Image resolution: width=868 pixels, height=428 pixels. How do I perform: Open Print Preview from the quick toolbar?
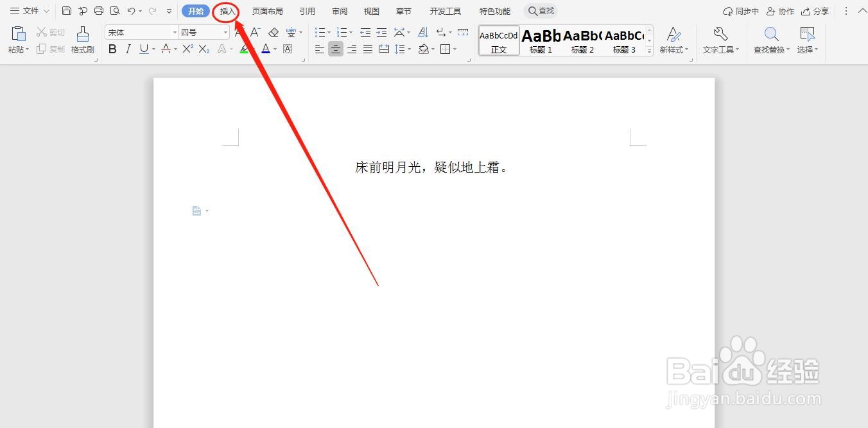pos(115,11)
